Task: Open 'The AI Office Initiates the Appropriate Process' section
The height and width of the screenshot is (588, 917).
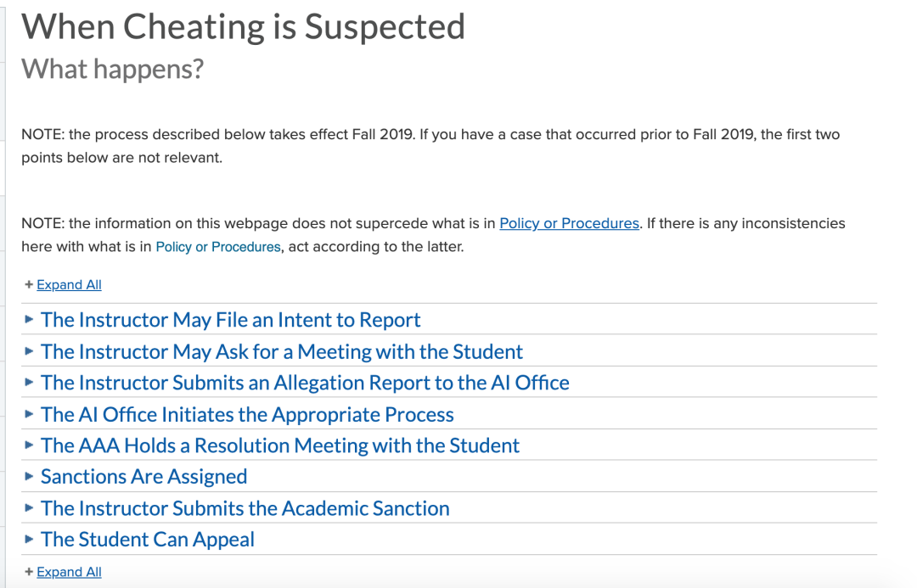Action: click(x=247, y=414)
